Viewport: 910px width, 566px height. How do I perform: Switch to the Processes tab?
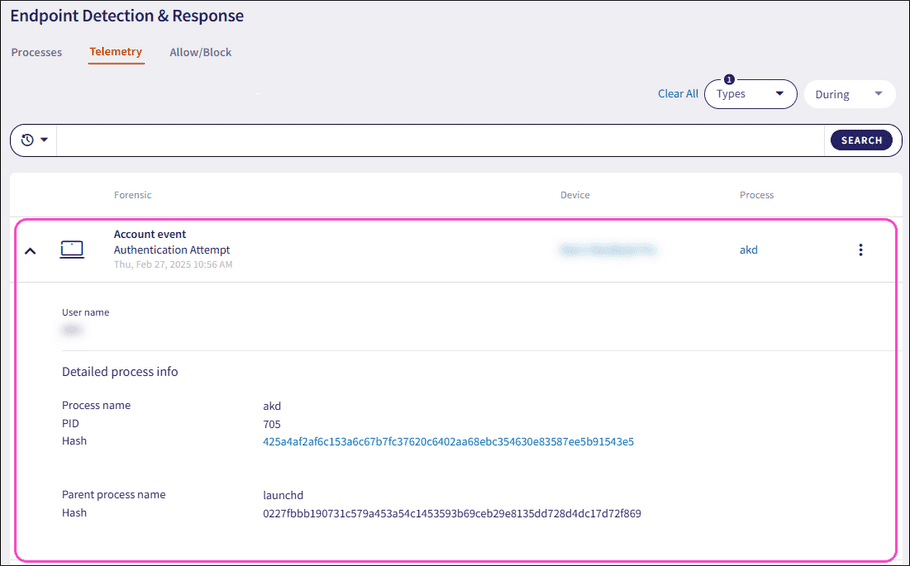coord(37,52)
